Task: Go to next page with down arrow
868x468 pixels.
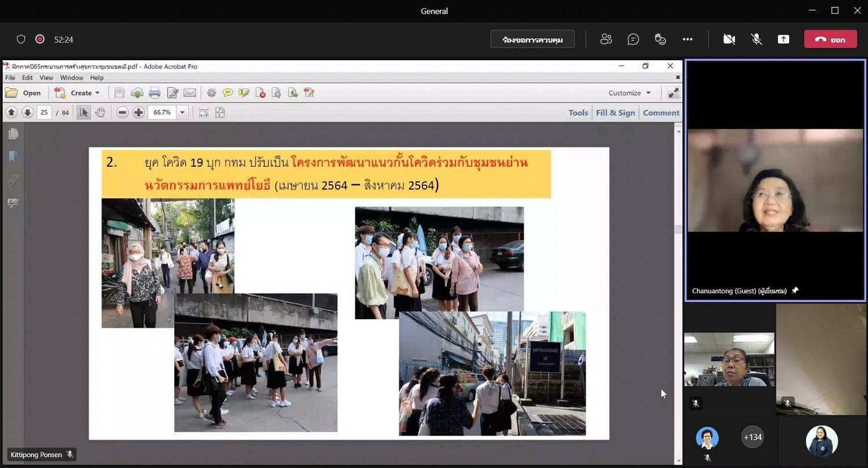Action: [x=27, y=112]
